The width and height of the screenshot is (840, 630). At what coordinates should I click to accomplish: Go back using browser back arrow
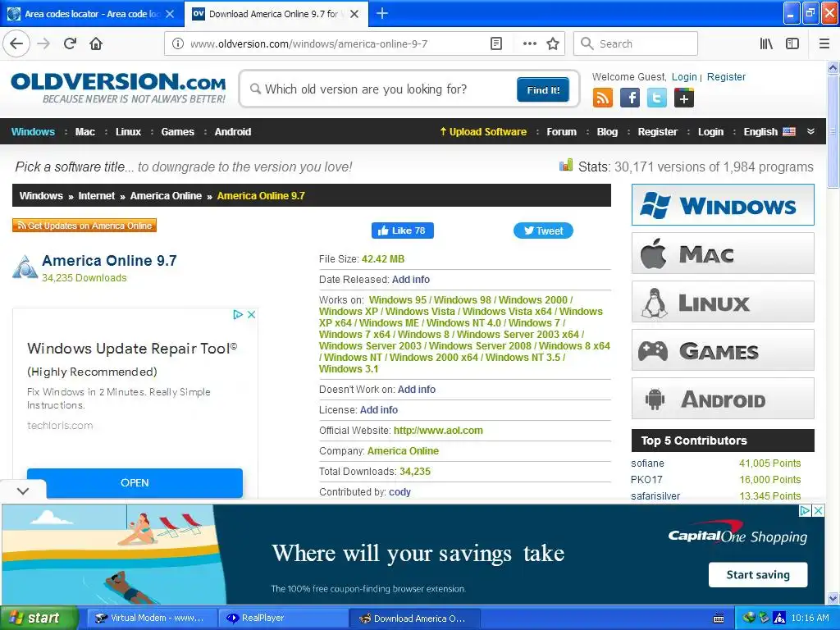[16, 43]
